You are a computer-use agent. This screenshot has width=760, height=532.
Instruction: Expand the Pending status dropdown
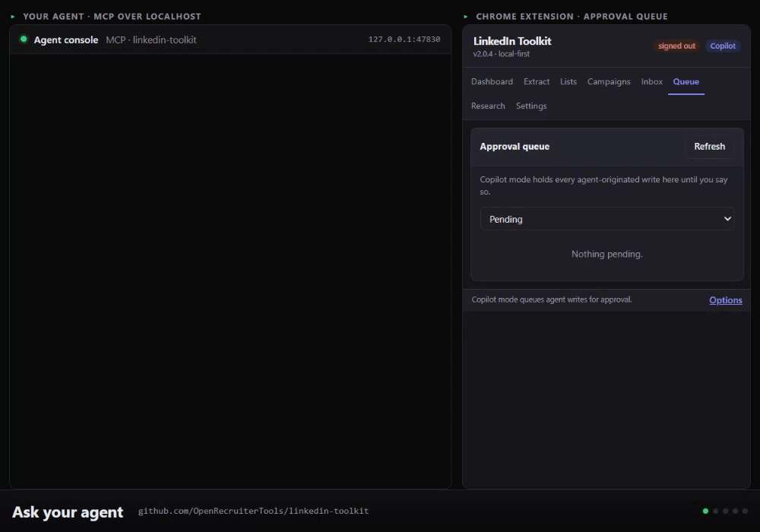[x=606, y=219]
